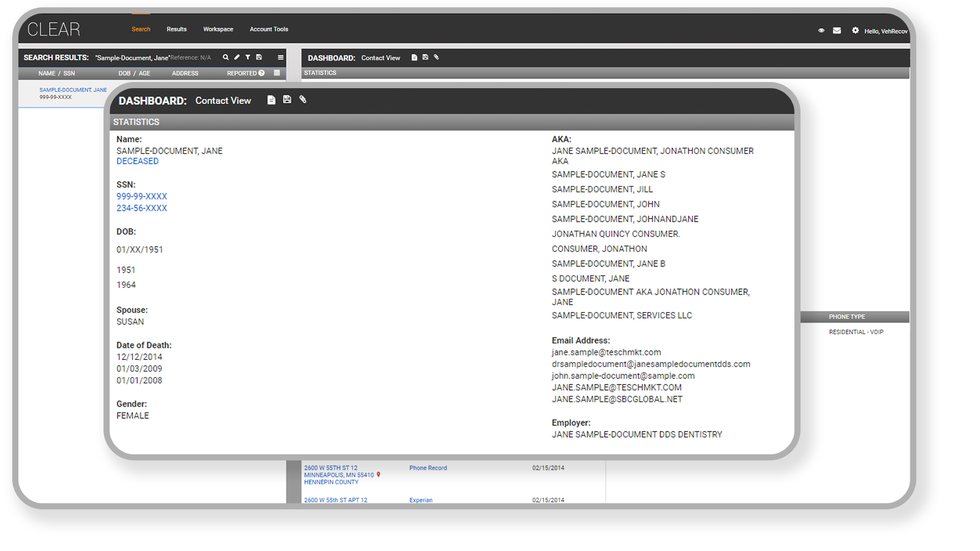Click the help icon beside REPORTED
Screen dimensions: 980x551
[262, 73]
